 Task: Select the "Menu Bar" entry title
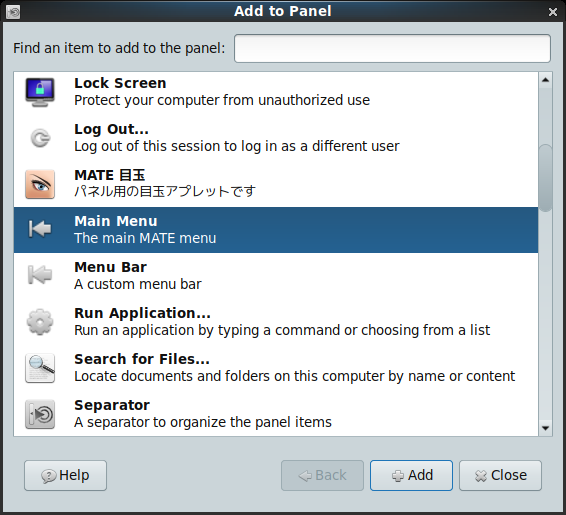click(110, 267)
